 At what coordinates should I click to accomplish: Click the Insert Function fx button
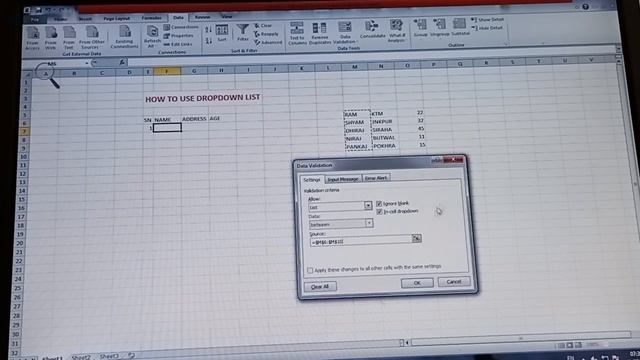(x=122, y=62)
